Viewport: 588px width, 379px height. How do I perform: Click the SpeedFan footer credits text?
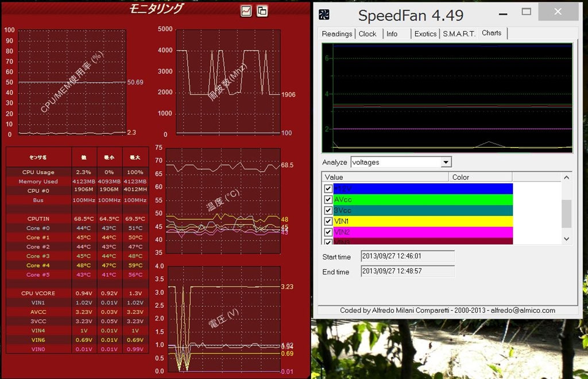pyautogui.click(x=447, y=311)
